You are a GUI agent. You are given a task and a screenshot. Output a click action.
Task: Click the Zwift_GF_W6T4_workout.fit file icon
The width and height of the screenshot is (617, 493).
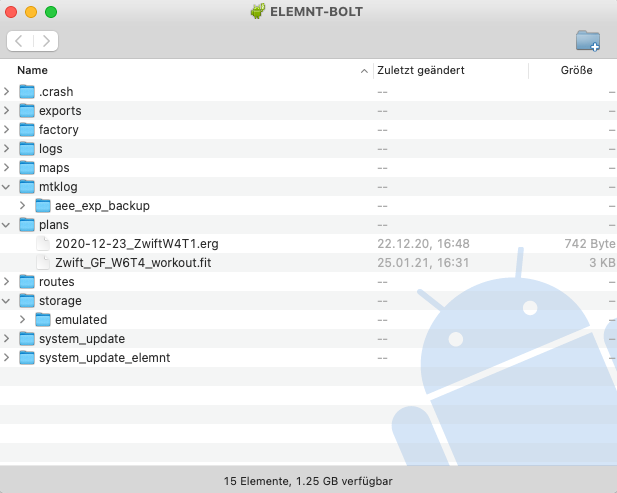click(x=42, y=263)
